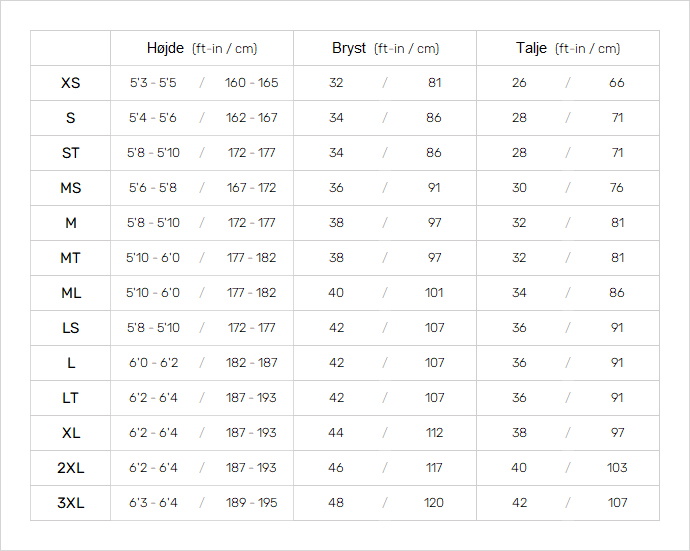The width and height of the screenshot is (690, 551).
Task: Click the Højde column header
Action: pos(202,48)
